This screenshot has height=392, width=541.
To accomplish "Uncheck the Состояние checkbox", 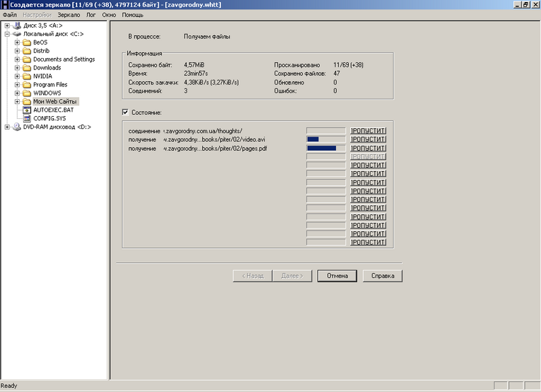I will tap(125, 112).
